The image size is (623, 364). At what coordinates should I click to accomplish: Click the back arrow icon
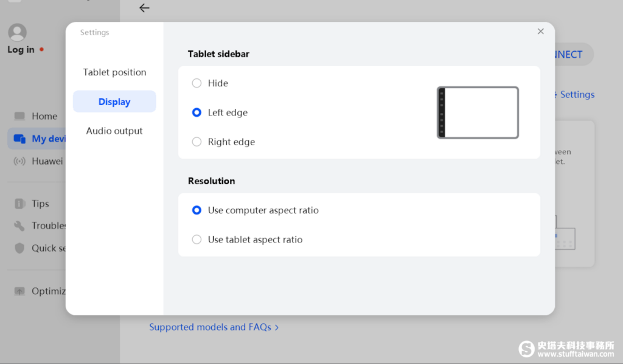click(144, 8)
